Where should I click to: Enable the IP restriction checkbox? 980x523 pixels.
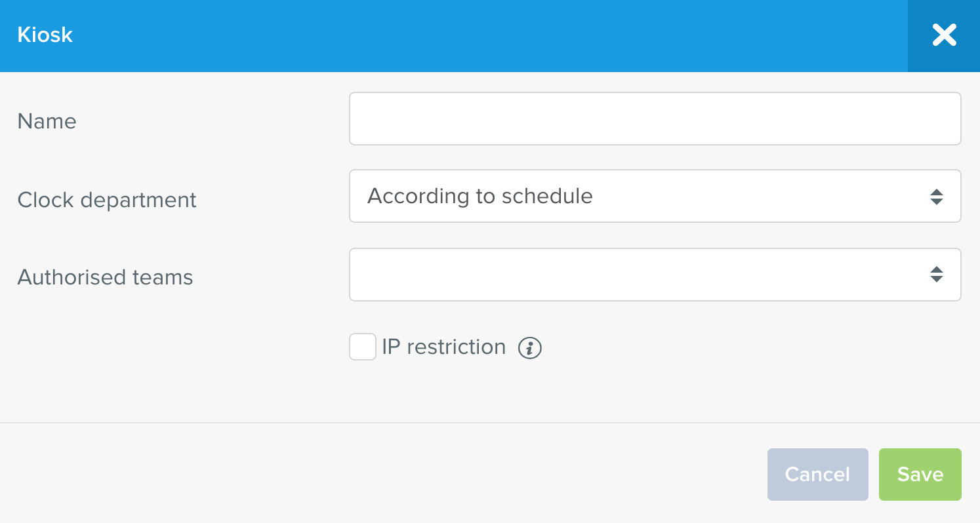point(362,347)
